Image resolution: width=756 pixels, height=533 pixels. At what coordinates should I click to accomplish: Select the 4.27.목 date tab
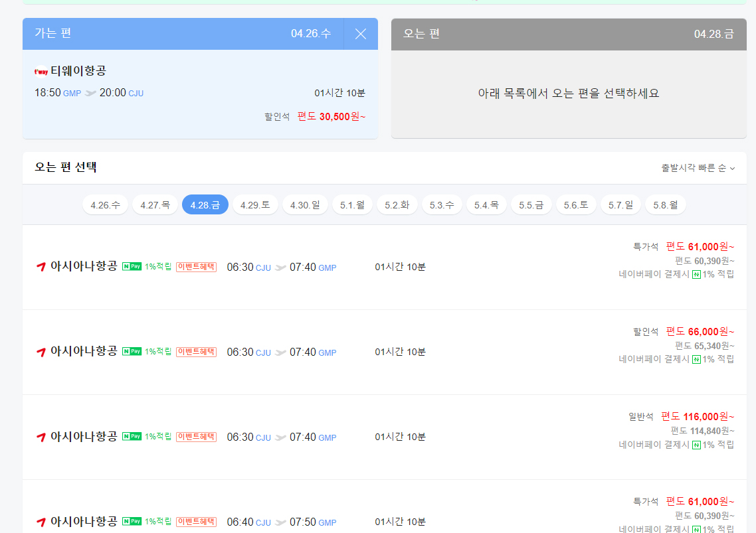coord(155,205)
